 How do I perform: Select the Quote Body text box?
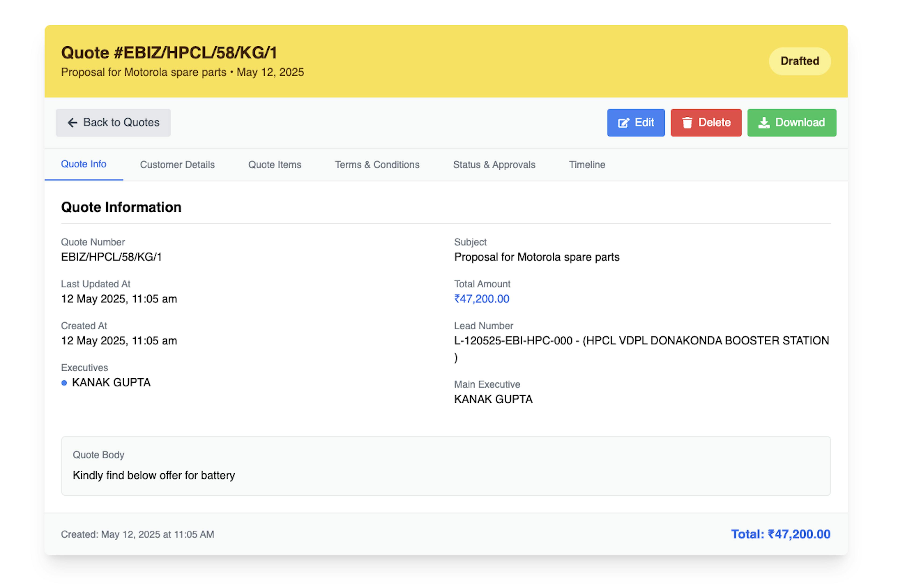(x=445, y=466)
